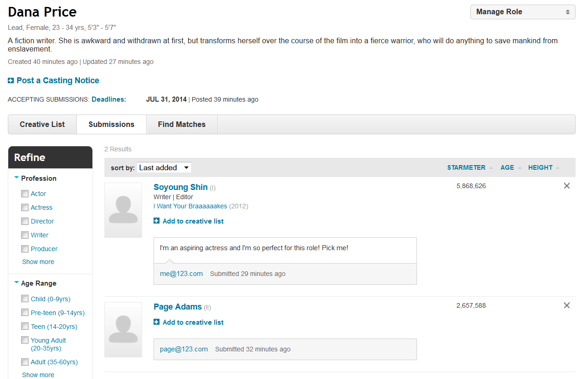Click the plus icon beside Post a Casting Notice
Viewport: 588px width, 379px height.
click(x=11, y=81)
